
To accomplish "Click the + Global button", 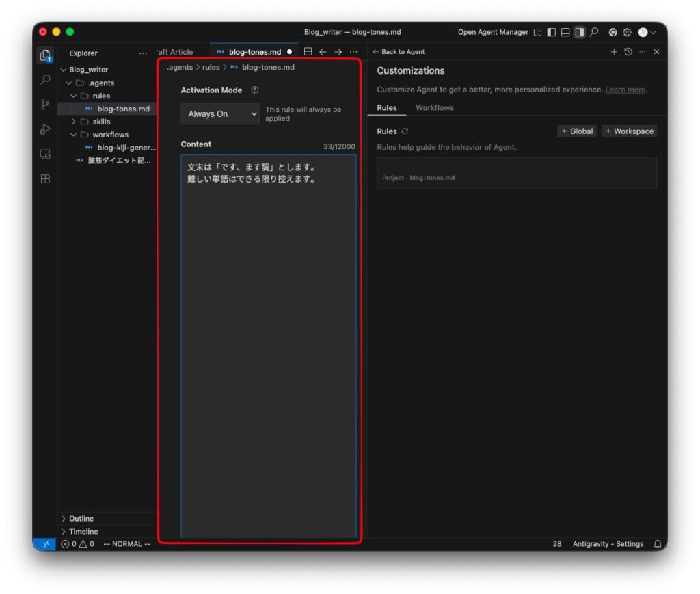I will click(x=577, y=131).
